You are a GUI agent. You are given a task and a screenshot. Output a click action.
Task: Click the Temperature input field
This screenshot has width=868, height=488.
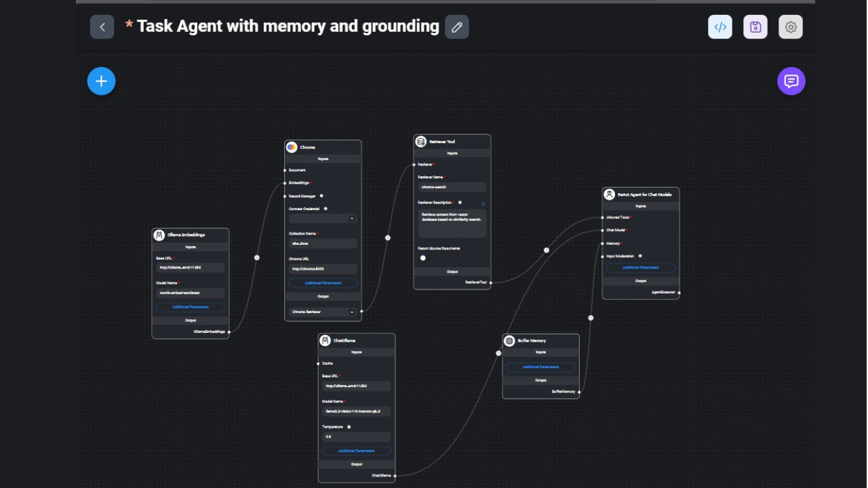[x=357, y=437]
